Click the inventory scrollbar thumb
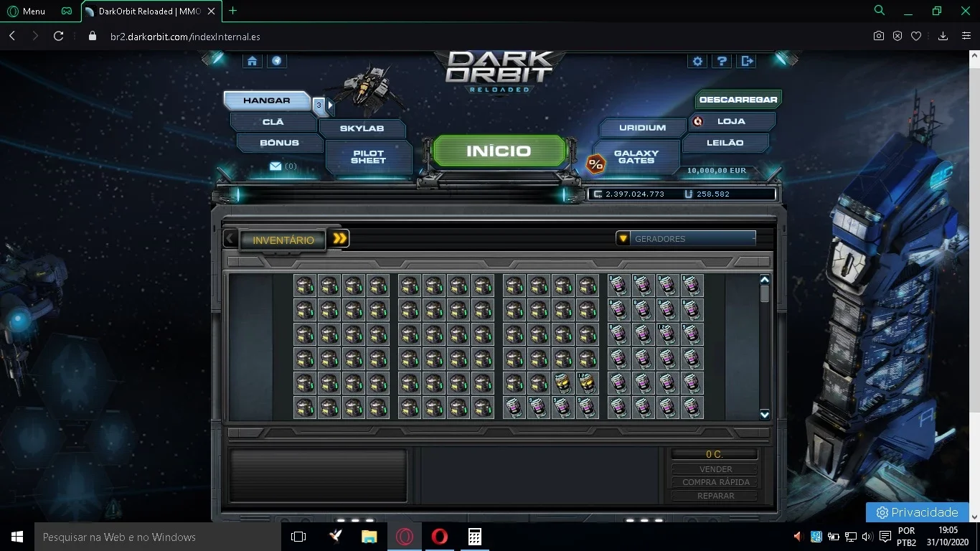 coord(764,293)
